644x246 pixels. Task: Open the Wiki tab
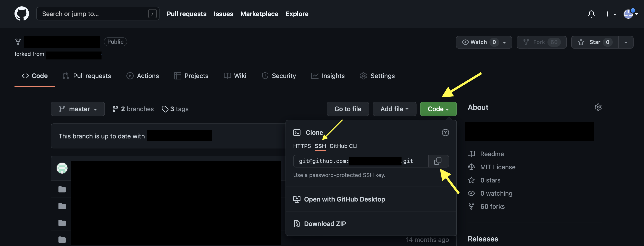235,76
